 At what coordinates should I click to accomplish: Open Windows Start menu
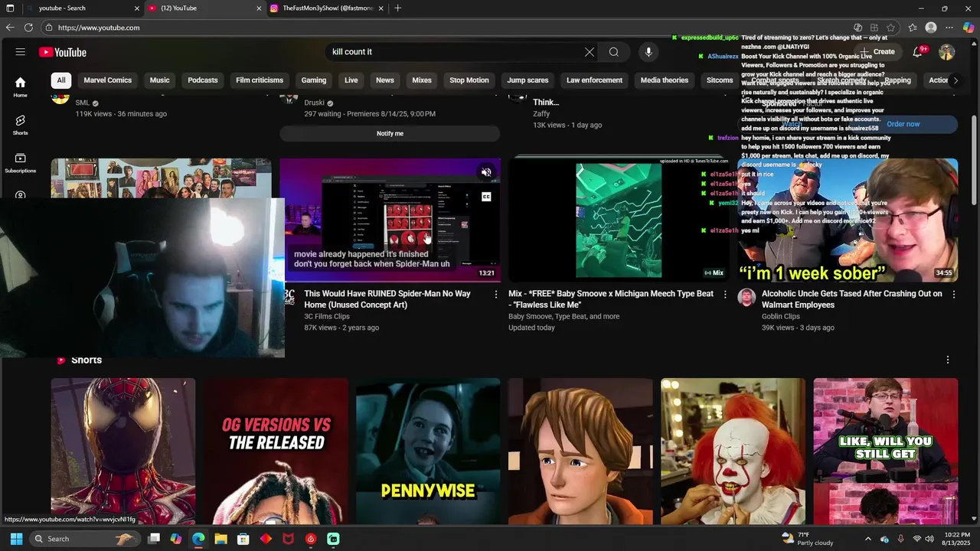click(16, 539)
